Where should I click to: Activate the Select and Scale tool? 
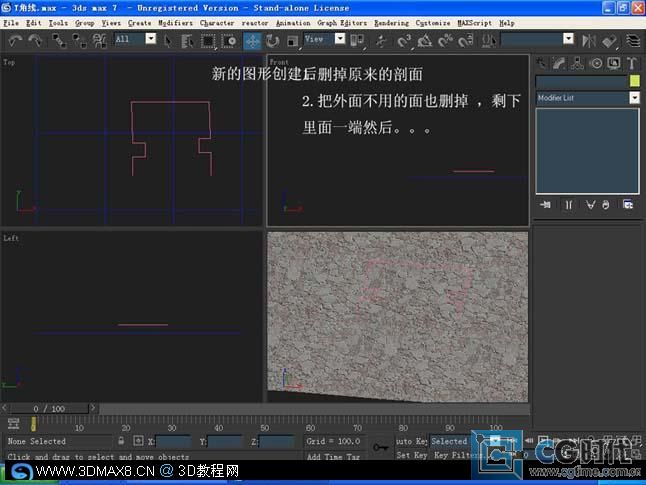(293, 41)
